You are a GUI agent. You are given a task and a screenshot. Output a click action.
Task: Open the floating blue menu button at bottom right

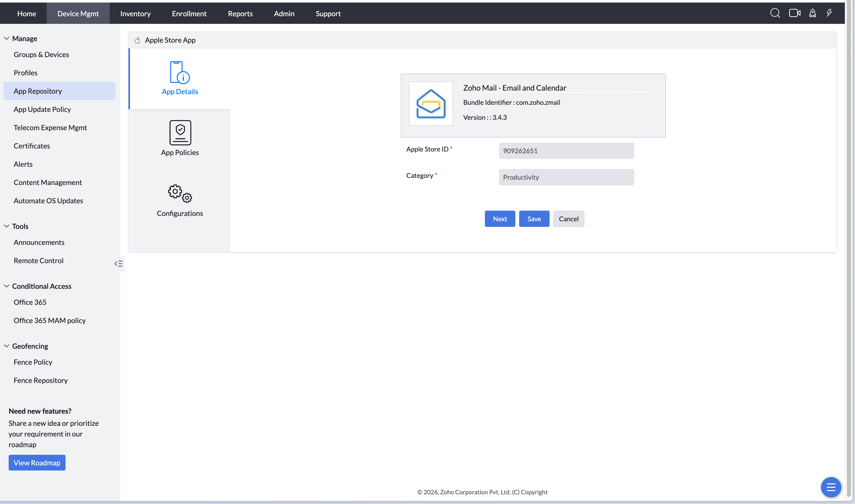point(831,487)
